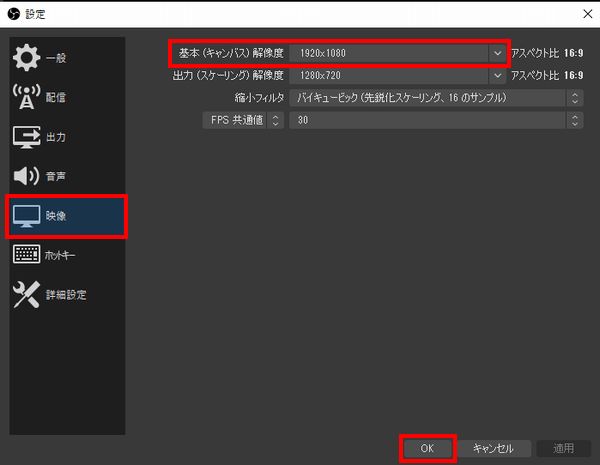Click アスペクト比 16:9 beside output resolution
Image resolution: width=600 pixels, height=465 pixels.
(547, 75)
